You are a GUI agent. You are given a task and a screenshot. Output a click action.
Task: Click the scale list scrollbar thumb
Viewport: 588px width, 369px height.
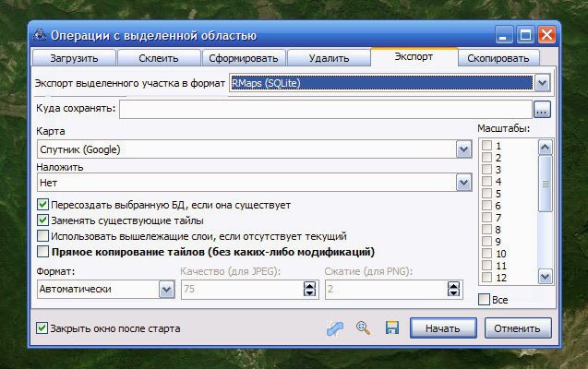point(545,184)
